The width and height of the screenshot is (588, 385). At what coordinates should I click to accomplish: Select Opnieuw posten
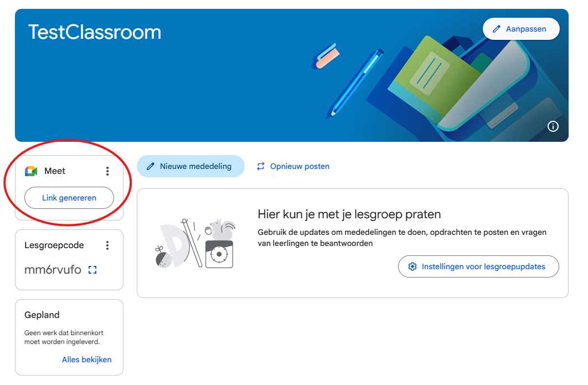pyautogui.click(x=293, y=166)
